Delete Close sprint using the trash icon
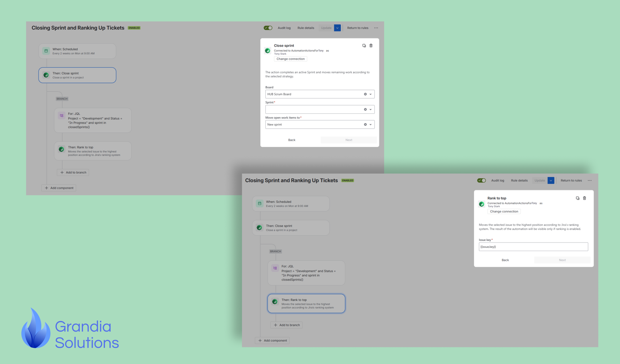Viewport: 620px width, 364px height. pyautogui.click(x=371, y=45)
